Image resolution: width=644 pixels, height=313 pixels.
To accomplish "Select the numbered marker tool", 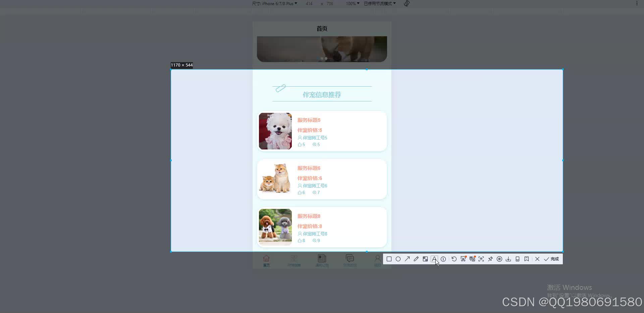I will pyautogui.click(x=443, y=259).
